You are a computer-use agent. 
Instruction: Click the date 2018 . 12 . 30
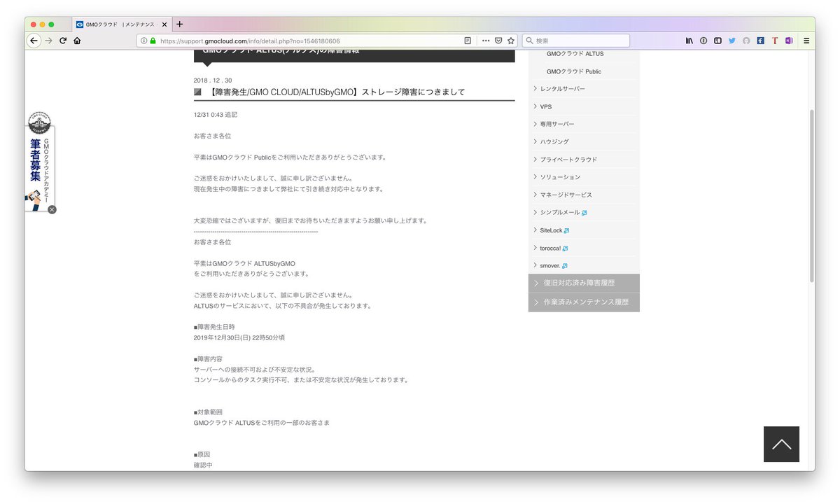point(213,80)
